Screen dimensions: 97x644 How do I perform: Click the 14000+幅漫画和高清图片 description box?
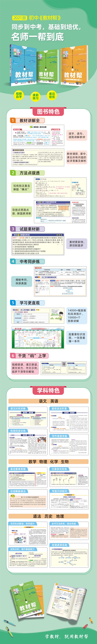[x=77, y=315]
